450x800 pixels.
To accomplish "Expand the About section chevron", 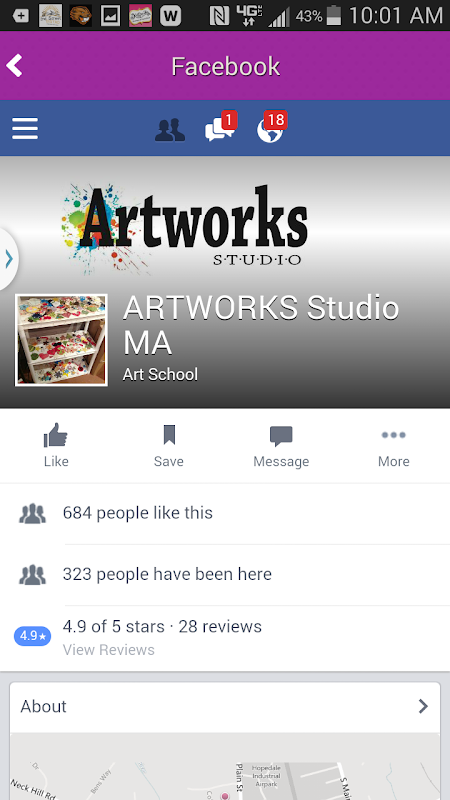I will 423,706.
